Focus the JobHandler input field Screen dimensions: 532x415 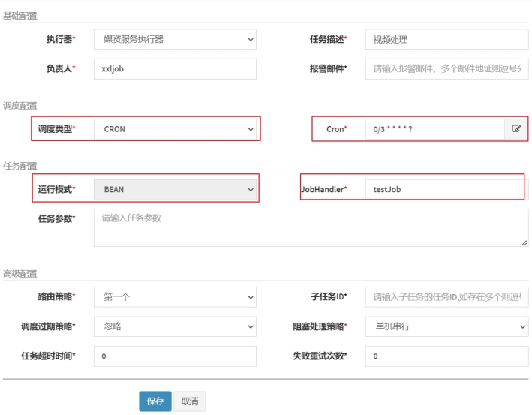[446, 190]
